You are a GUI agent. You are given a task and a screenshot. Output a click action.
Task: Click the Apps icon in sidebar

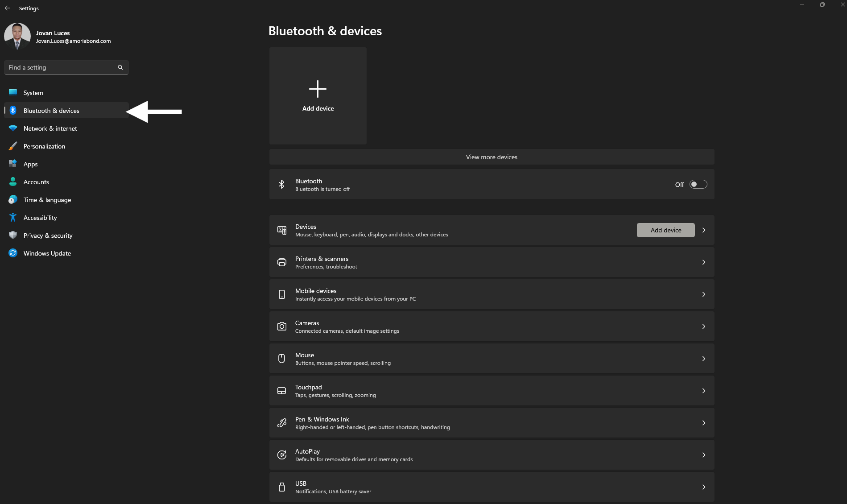click(13, 164)
